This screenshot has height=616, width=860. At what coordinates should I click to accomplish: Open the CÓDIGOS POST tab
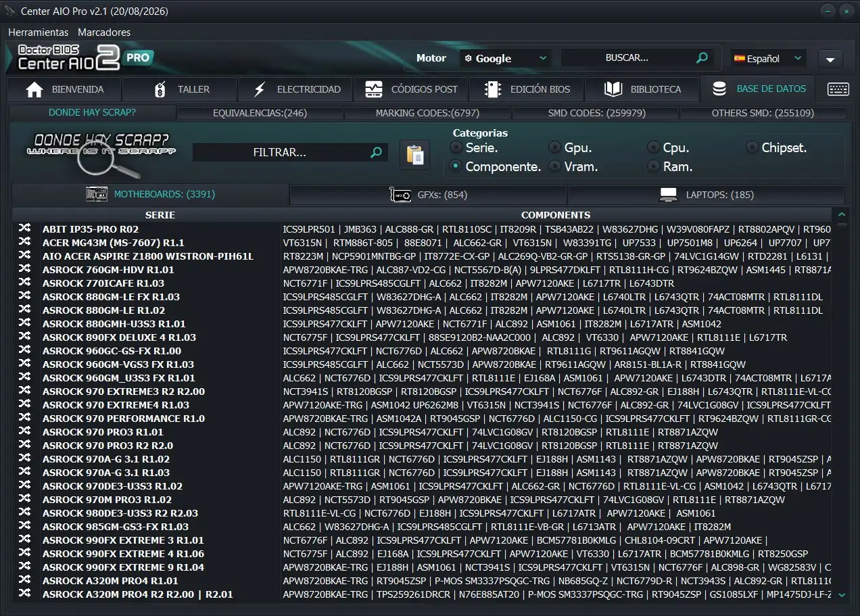click(x=411, y=89)
